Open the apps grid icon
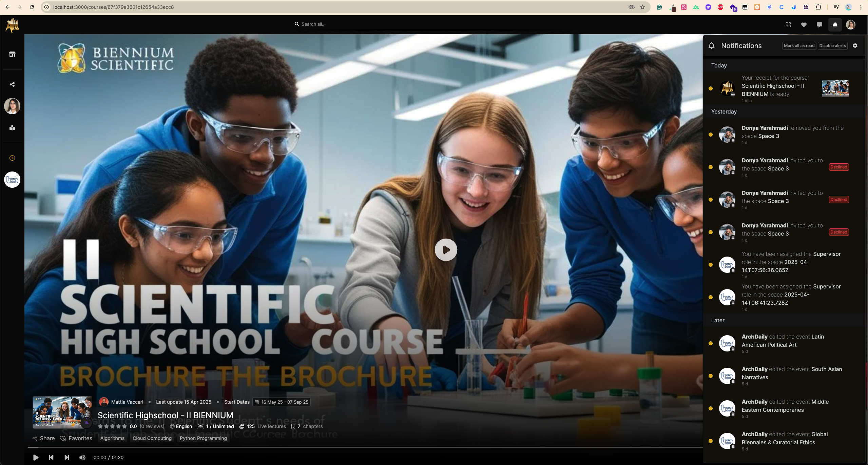868x465 pixels. pyautogui.click(x=788, y=25)
